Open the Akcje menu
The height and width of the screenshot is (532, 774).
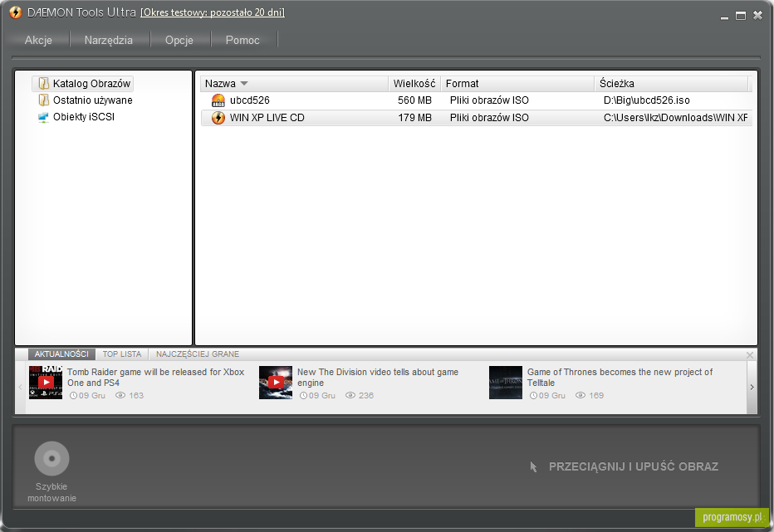click(38, 40)
